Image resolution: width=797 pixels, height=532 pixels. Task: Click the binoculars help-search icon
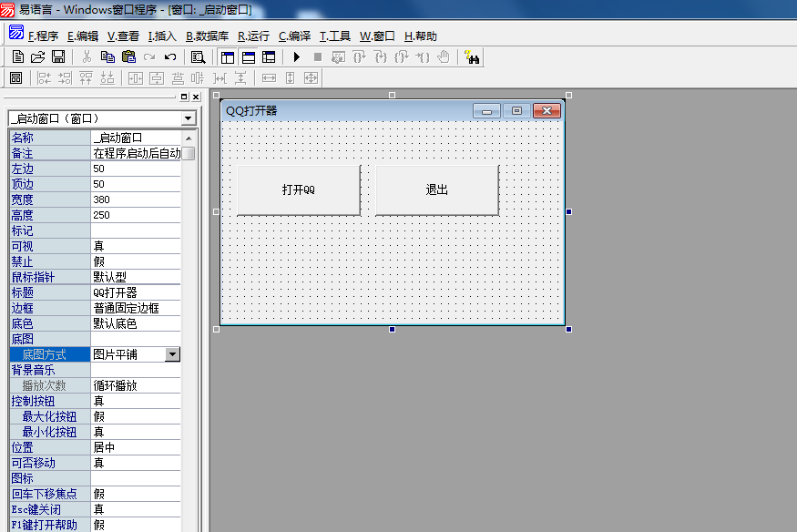coord(472,57)
